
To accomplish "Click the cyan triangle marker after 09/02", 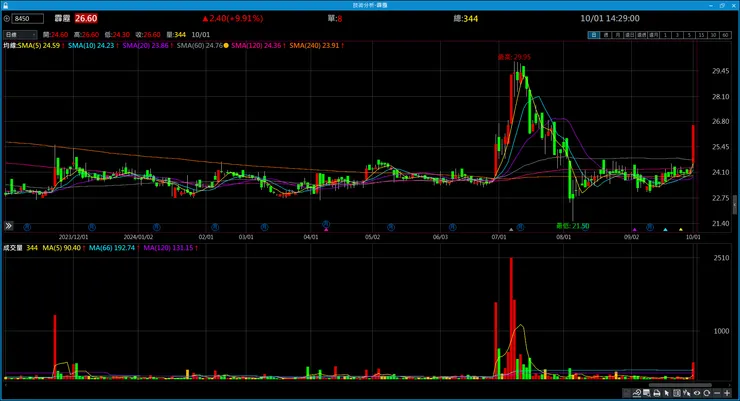I will (x=665, y=229).
